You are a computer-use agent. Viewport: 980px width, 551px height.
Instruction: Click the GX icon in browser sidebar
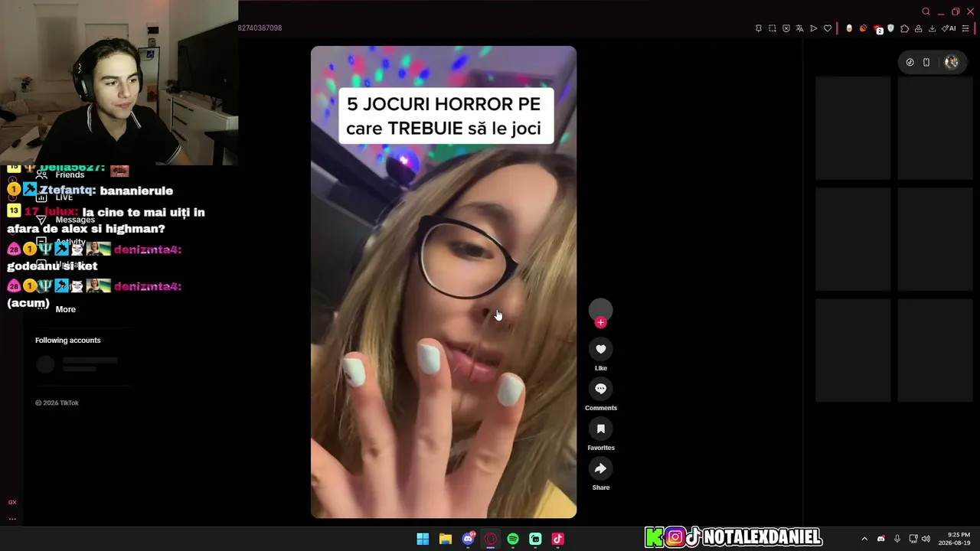point(12,502)
